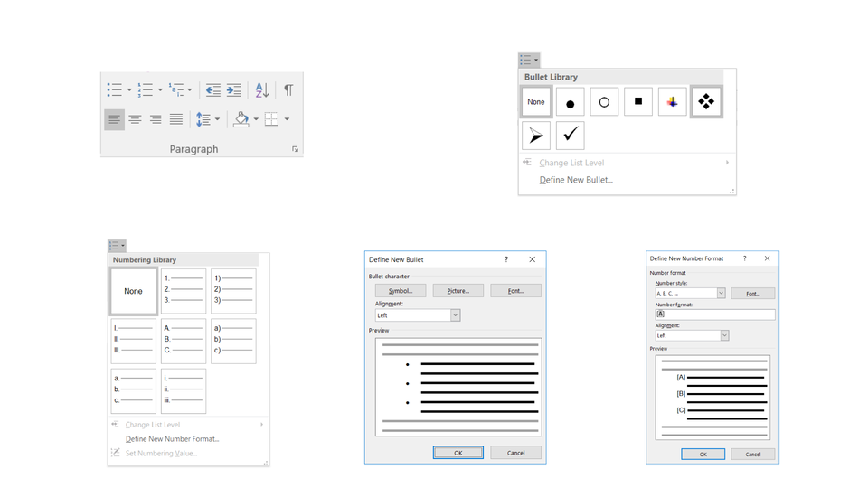
Task: Select Define New Number Format... option
Action: [172, 439]
